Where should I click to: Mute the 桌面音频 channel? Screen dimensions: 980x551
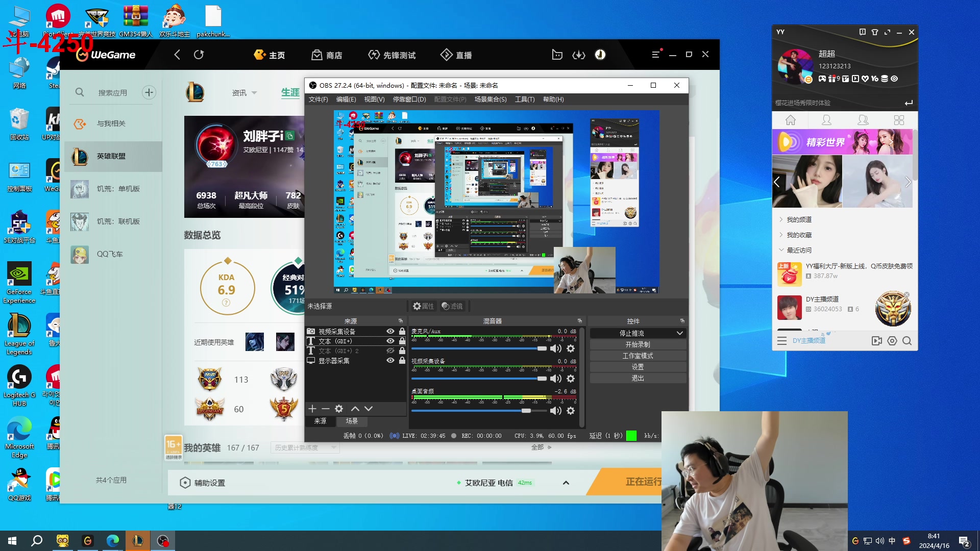click(x=556, y=411)
